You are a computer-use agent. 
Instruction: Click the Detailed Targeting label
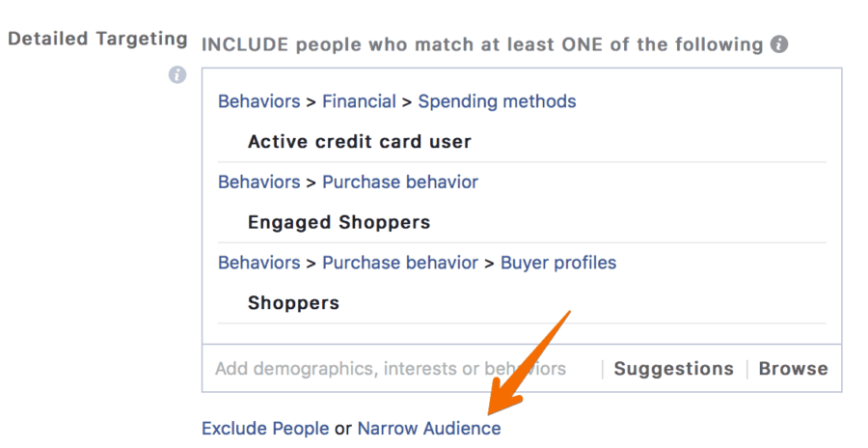click(x=97, y=39)
